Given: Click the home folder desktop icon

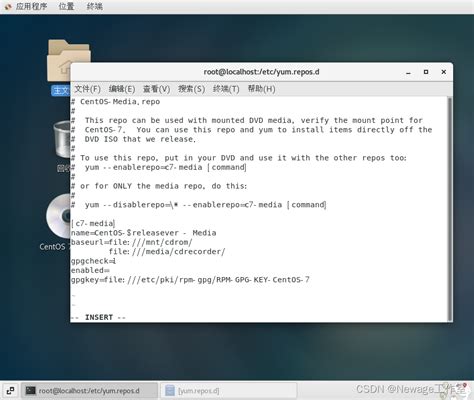Looking at the screenshot, I should [63, 60].
